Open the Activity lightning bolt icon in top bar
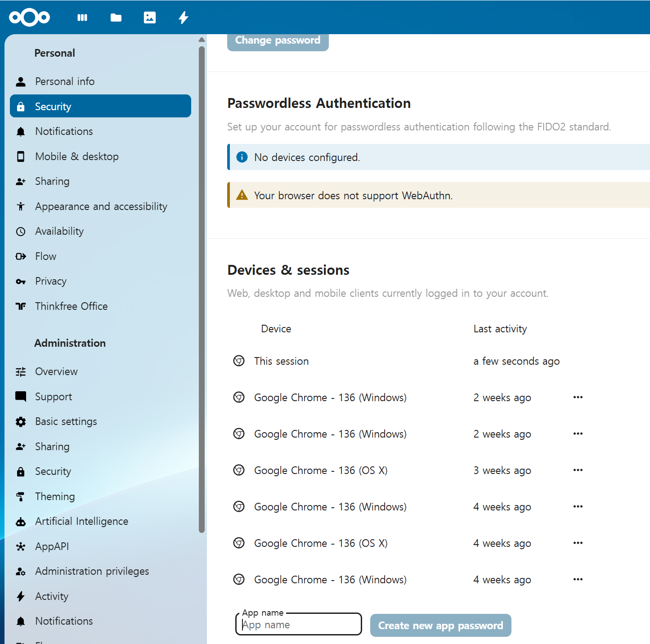 [184, 18]
